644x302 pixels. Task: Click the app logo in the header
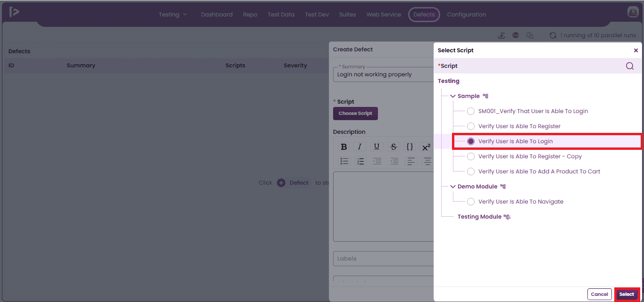click(x=14, y=12)
